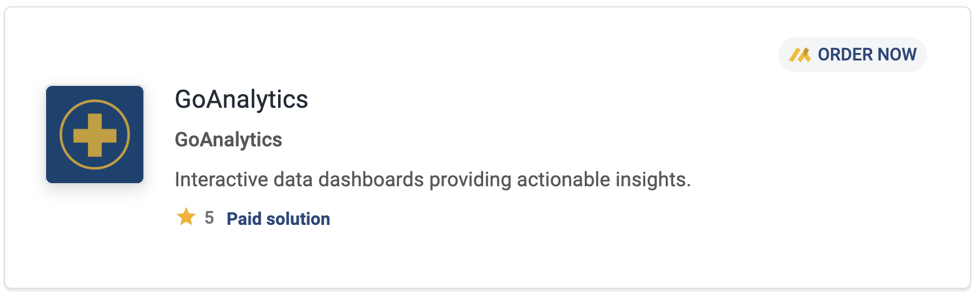Open the Paid solution link
980x299 pixels.
tap(278, 219)
